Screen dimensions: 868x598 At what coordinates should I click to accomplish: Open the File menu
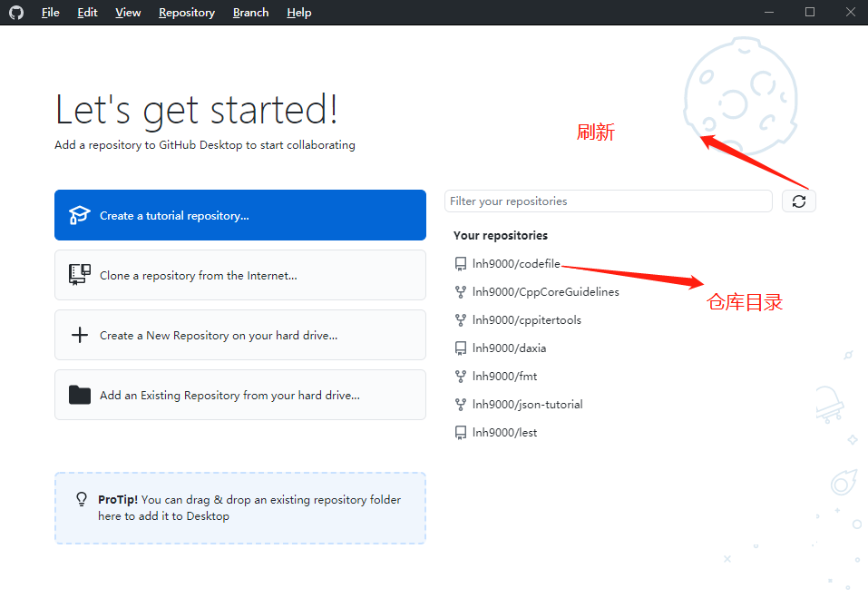(51, 12)
